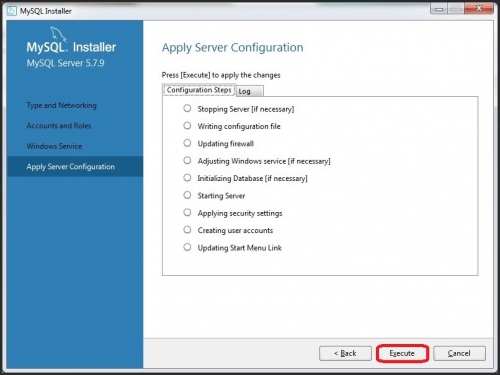
Task: Open the Windows Service step
Action: coord(54,146)
